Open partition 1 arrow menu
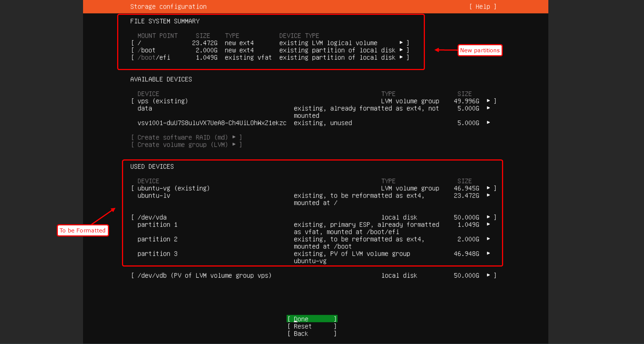 [488, 225]
